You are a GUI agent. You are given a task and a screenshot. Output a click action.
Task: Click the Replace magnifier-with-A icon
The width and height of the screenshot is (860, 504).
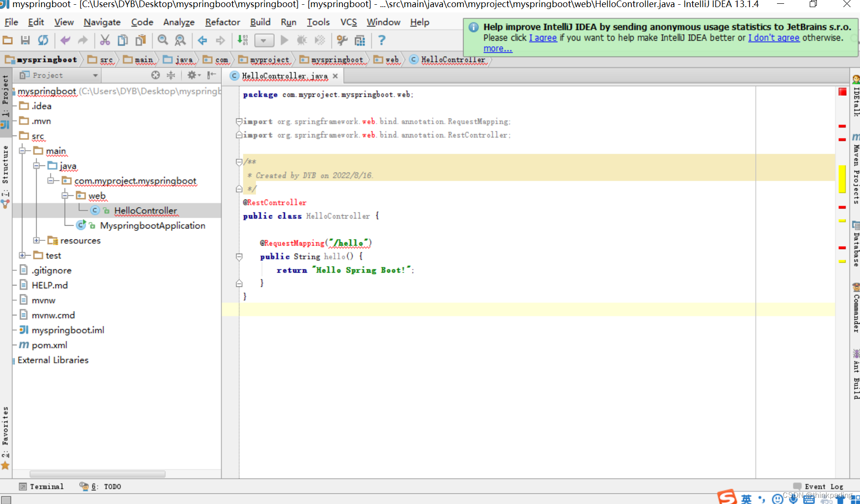[180, 40]
